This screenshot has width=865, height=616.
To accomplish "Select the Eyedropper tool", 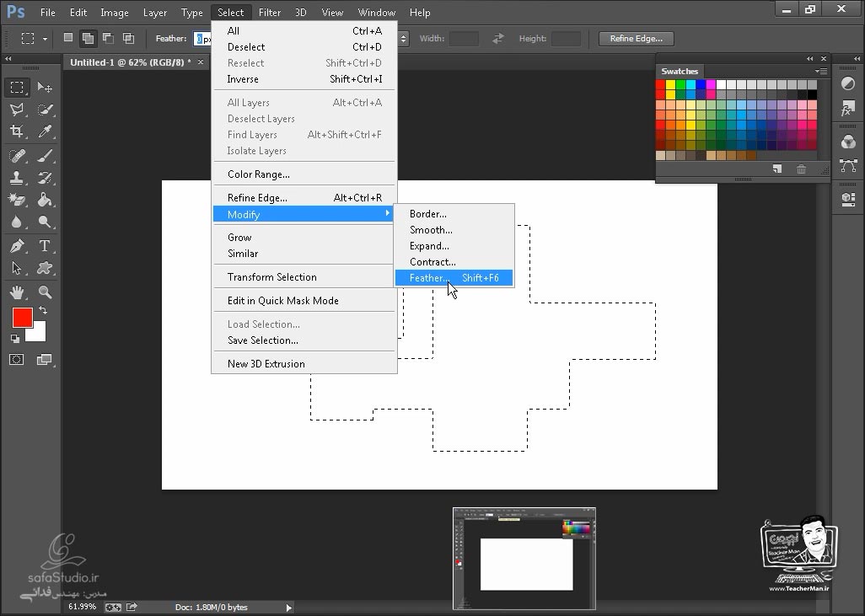I will (45, 131).
